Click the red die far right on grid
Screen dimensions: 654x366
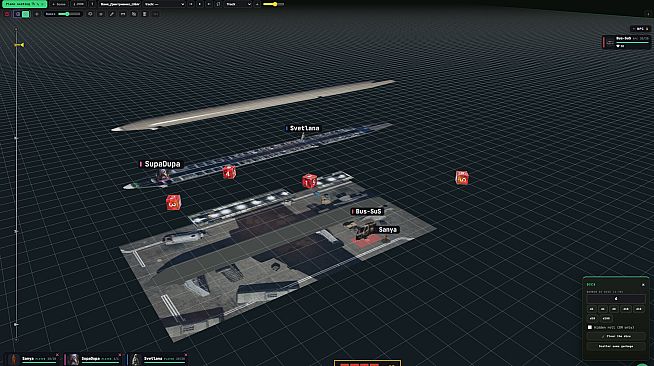(462, 178)
